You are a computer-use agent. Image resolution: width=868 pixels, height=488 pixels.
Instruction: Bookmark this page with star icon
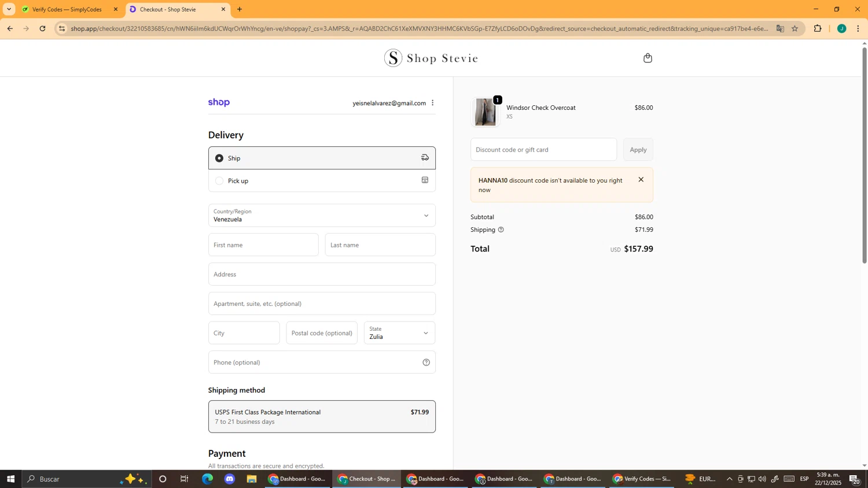pyautogui.click(x=795, y=28)
